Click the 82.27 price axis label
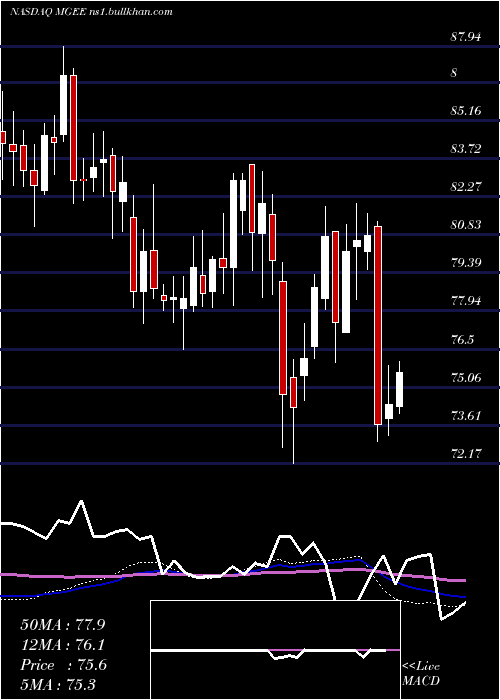 (466, 186)
